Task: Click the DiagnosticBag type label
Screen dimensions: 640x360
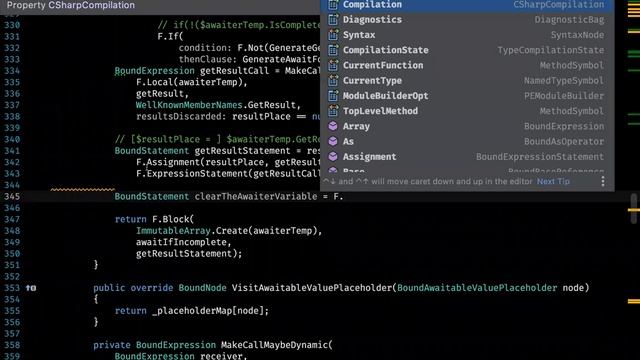Action: tap(569, 20)
